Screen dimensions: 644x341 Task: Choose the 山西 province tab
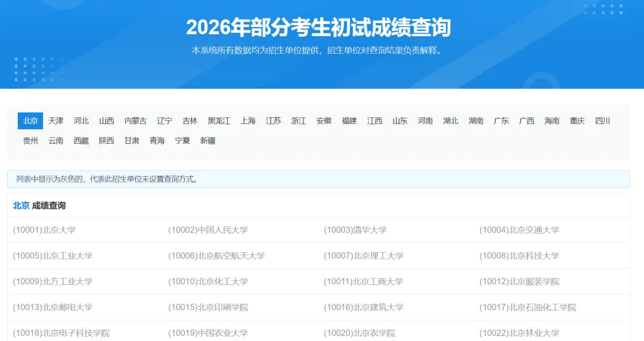[106, 121]
